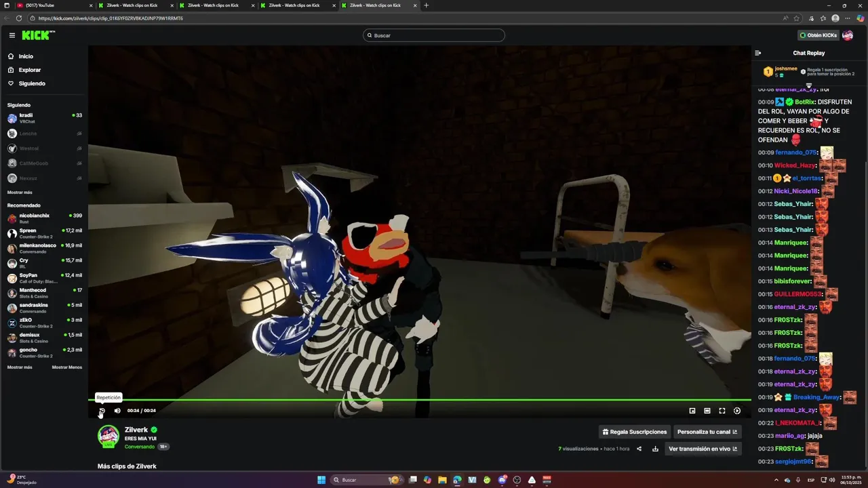Click the browser address bar URL
Image resolution: width=868 pixels, height=488 pixels.
tap(111, 18)
